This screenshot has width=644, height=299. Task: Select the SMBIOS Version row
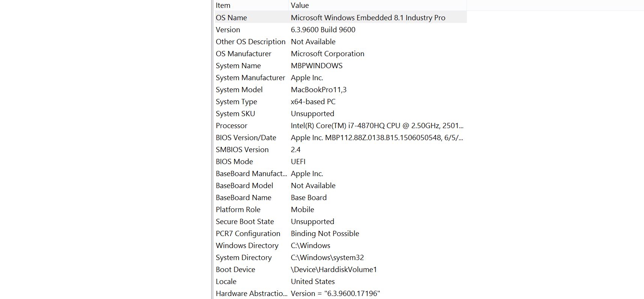click(x=340, y=149)
